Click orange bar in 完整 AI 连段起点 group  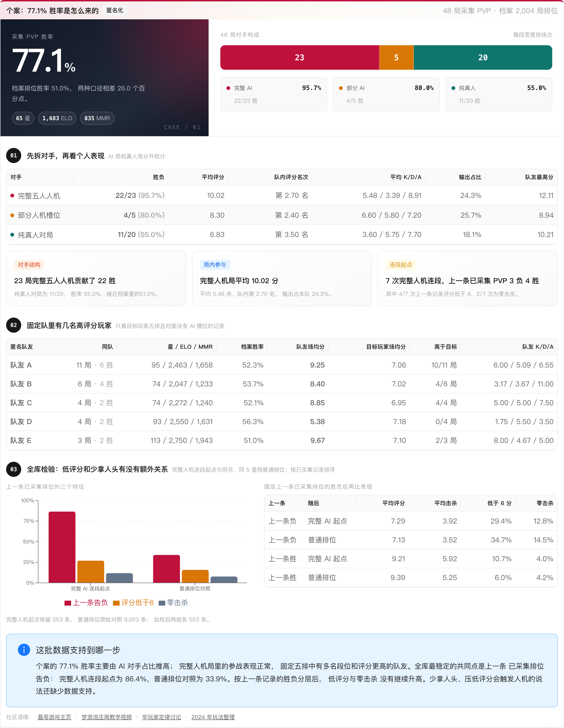(91, 572)
